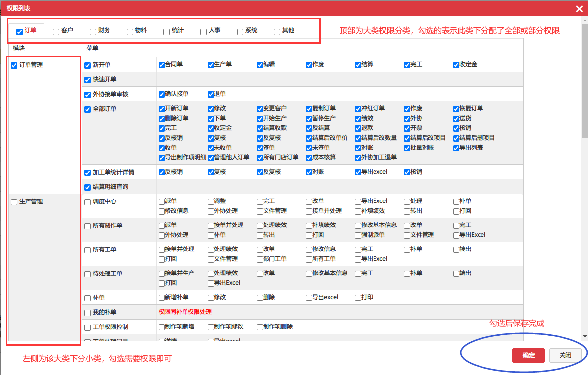Uncheck the 成本核算 checkbox
The height and width of the screenshot is (375, 588).
pos(309,158)
